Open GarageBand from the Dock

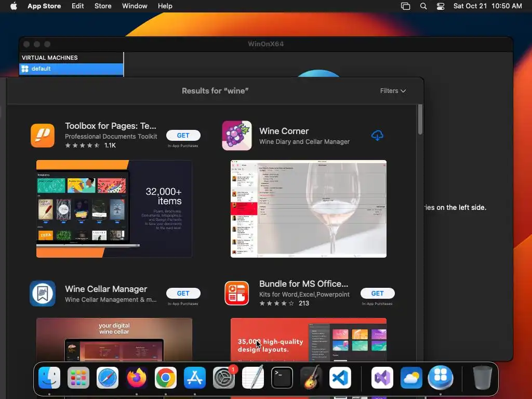(311, 378)
